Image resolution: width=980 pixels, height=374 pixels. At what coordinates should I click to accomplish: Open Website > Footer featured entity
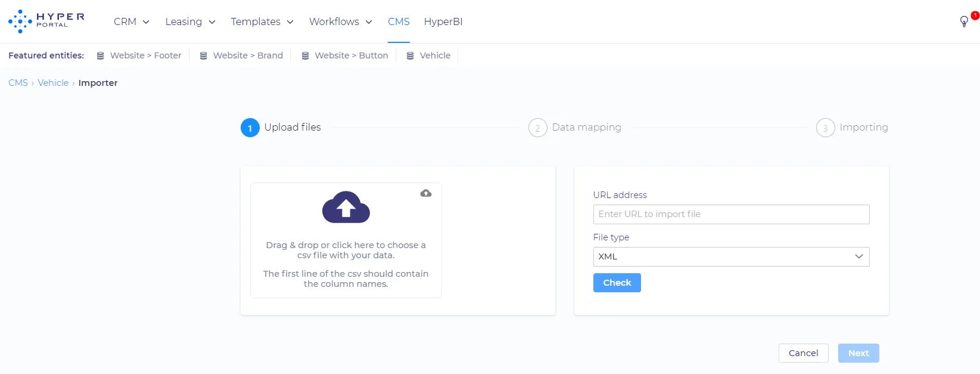coord(146,55)
